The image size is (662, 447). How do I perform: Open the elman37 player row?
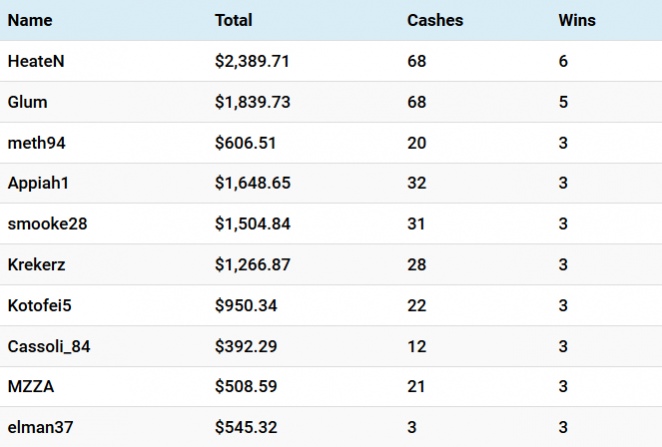[331, 427]
